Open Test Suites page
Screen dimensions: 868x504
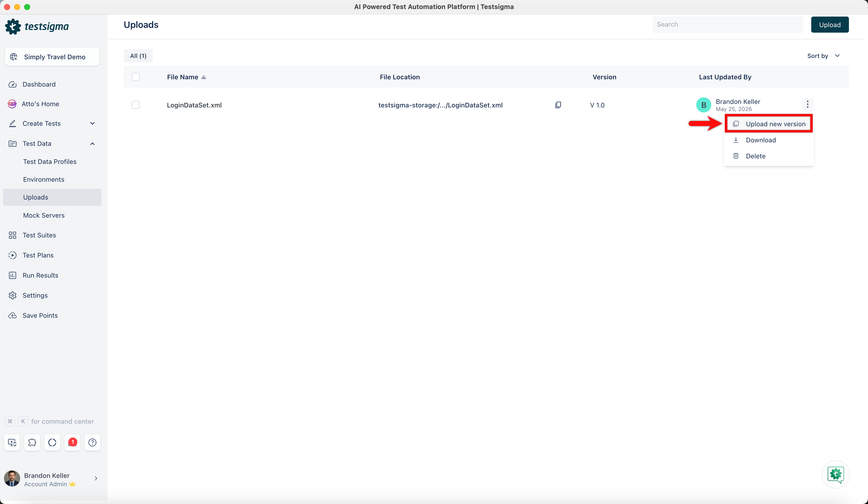pos(39,235)
